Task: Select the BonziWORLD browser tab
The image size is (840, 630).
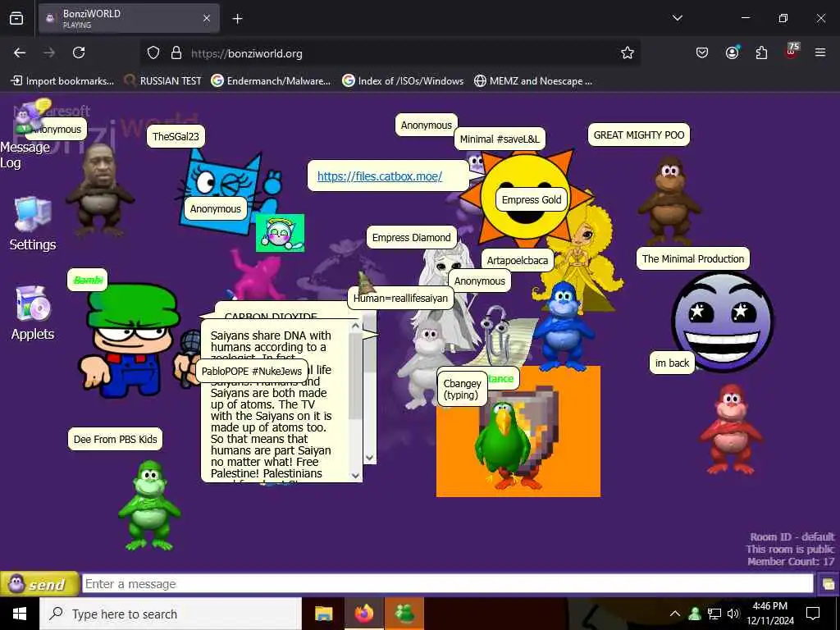Action: point(129,19)
